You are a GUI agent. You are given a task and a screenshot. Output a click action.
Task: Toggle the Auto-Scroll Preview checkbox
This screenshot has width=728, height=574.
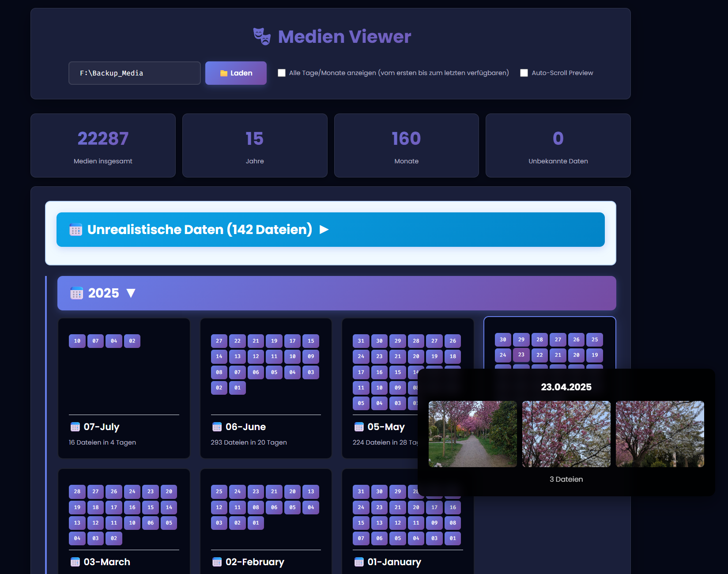[524, 73]
